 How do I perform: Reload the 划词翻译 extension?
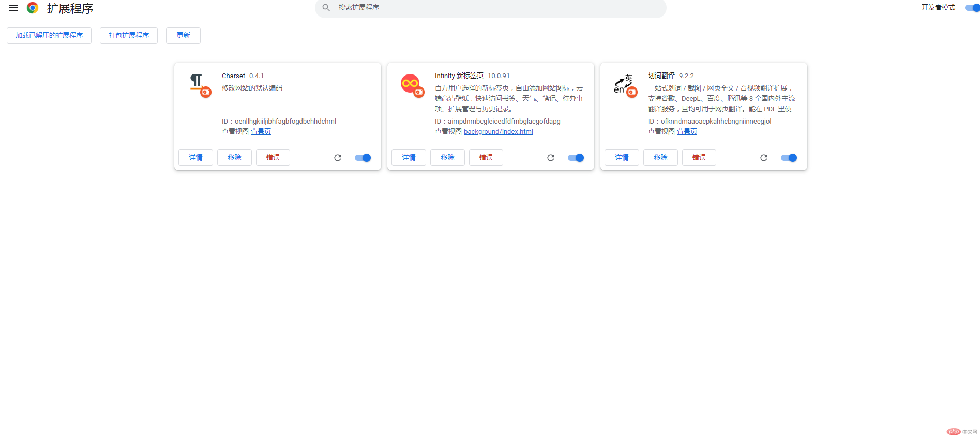pos(764,158)
